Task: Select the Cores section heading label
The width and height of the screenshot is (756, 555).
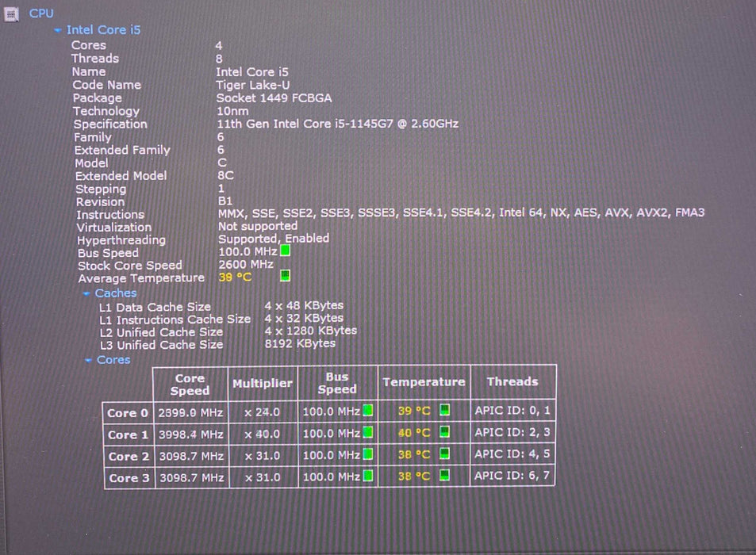Action: (113, 360)
